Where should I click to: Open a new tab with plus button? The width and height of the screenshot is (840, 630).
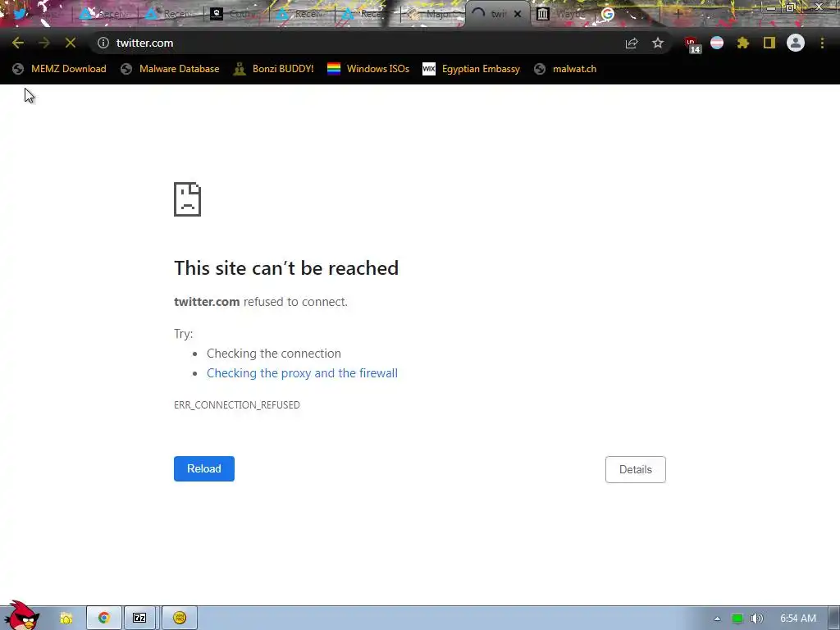pyautogui.click(x=678, y=15)
